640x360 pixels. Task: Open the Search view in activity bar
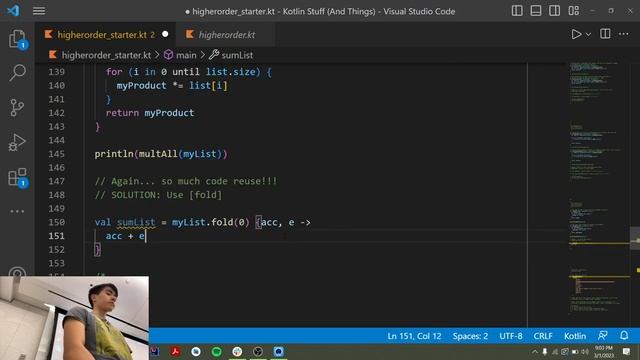17,73
